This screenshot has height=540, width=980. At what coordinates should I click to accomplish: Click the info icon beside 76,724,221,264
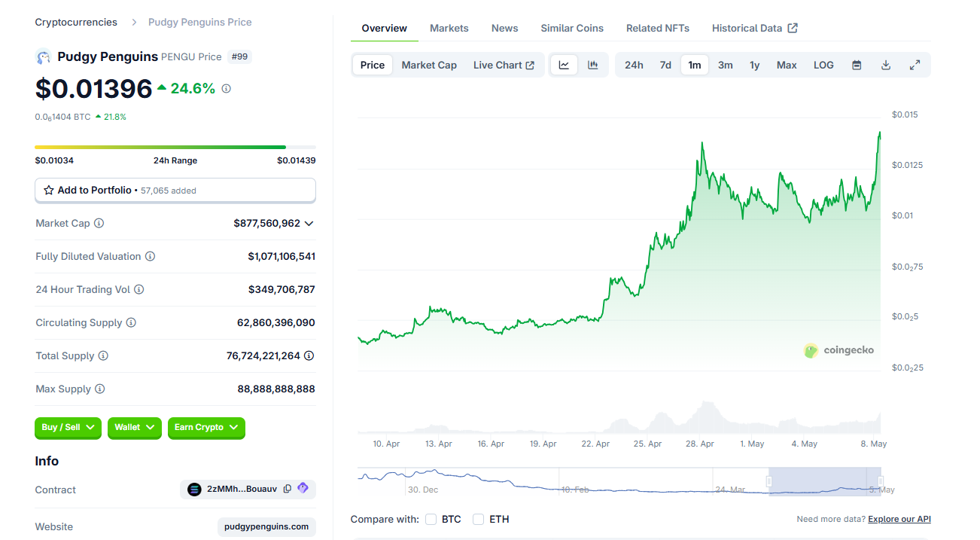309,355
